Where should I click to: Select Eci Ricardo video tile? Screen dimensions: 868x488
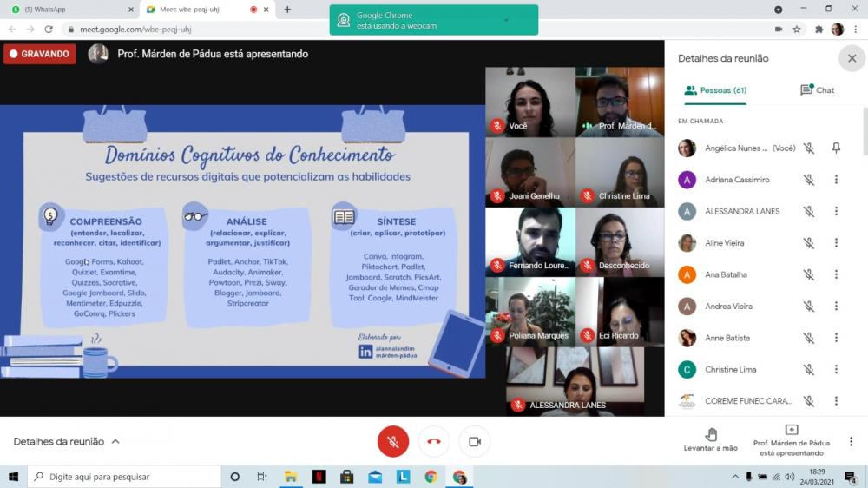coord(620,312)
